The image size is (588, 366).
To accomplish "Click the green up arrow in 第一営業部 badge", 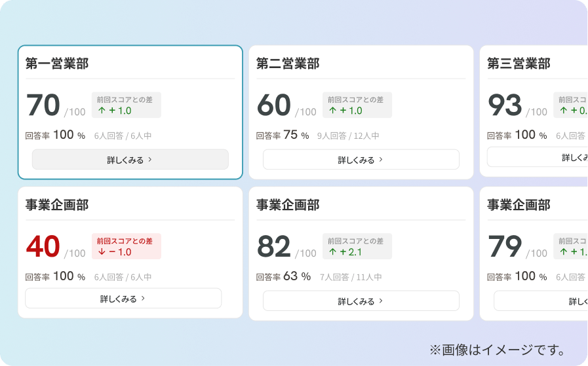I will (x=102, y=111).
